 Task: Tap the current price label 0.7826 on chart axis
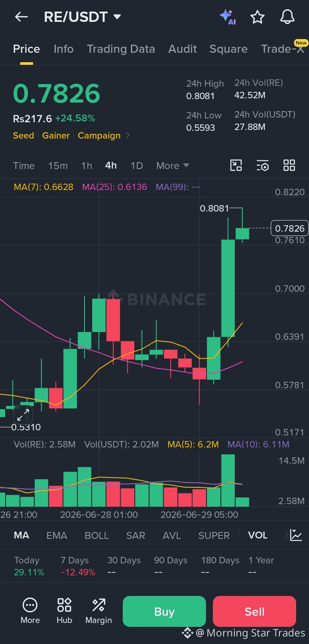point(290,228)
